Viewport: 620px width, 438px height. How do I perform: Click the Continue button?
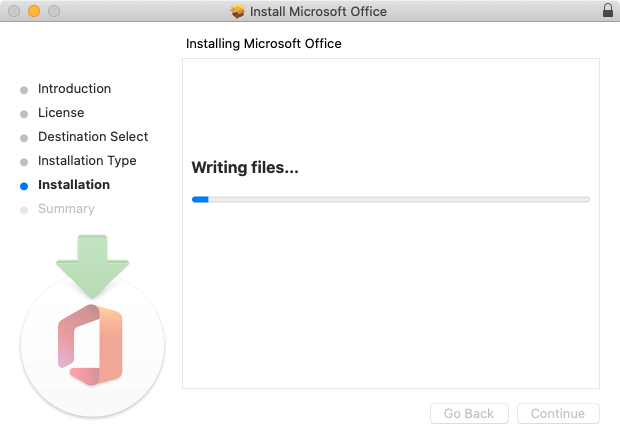click(558, 413)
